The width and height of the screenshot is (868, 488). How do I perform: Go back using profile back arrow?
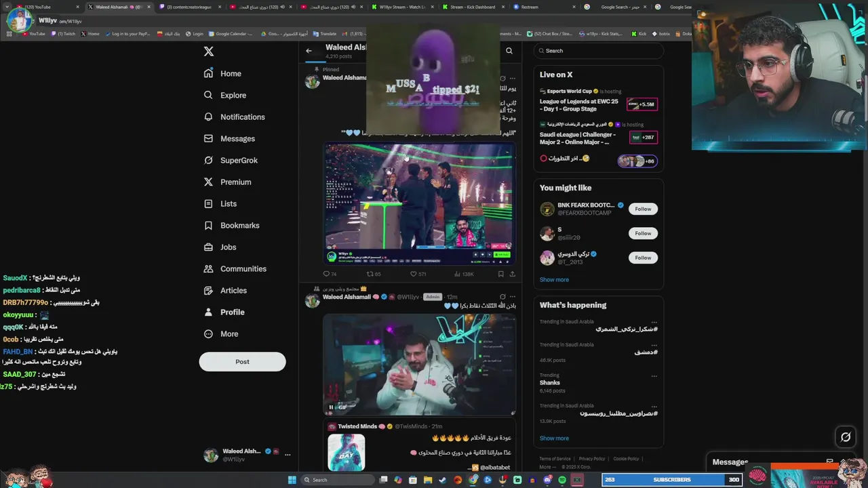[x=309, y=51]
